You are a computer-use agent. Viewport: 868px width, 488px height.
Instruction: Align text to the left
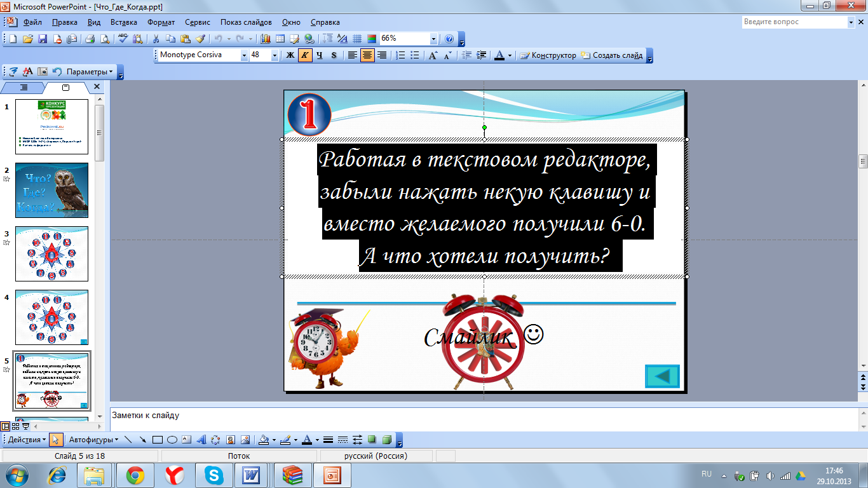click(353, 55)
